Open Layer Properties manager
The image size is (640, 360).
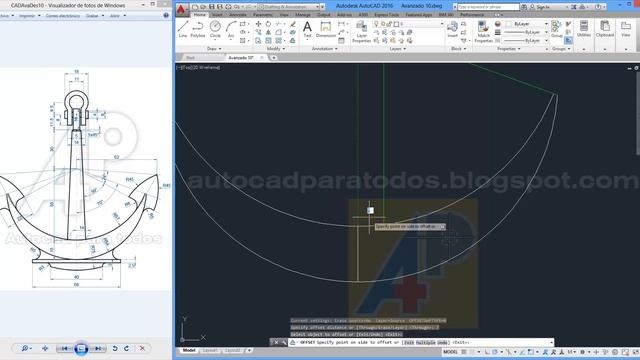coord(361,31)
